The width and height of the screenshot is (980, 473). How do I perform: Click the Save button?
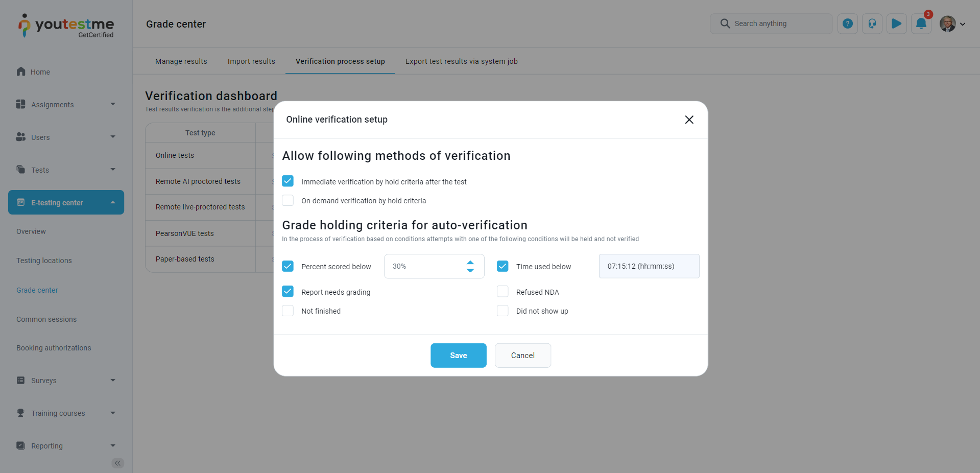458,356
